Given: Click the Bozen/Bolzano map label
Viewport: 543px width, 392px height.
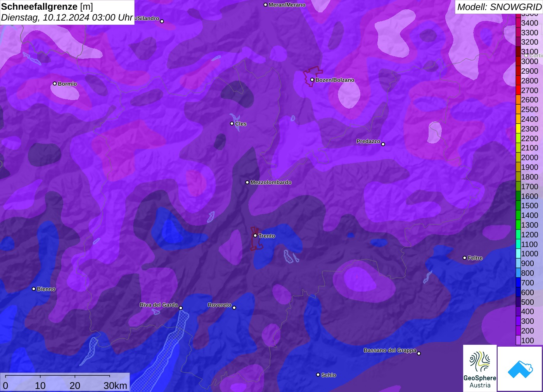Looking at the screenshot, I should click(x=335, y=80).
